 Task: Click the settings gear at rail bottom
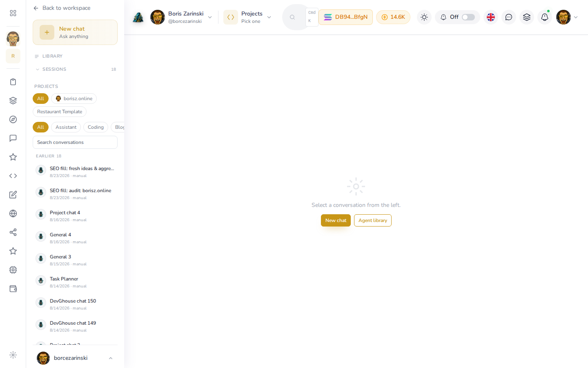click(13, 355)
